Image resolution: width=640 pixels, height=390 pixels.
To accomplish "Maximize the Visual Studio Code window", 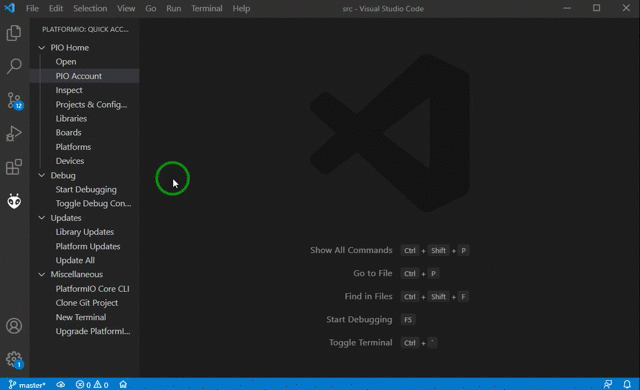I will 596,8.
